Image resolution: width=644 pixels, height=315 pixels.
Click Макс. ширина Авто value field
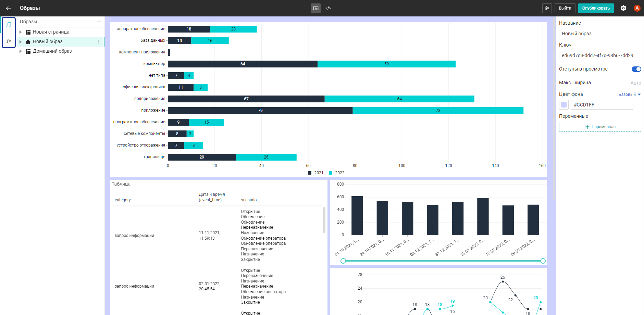click(x=635, y=83)
